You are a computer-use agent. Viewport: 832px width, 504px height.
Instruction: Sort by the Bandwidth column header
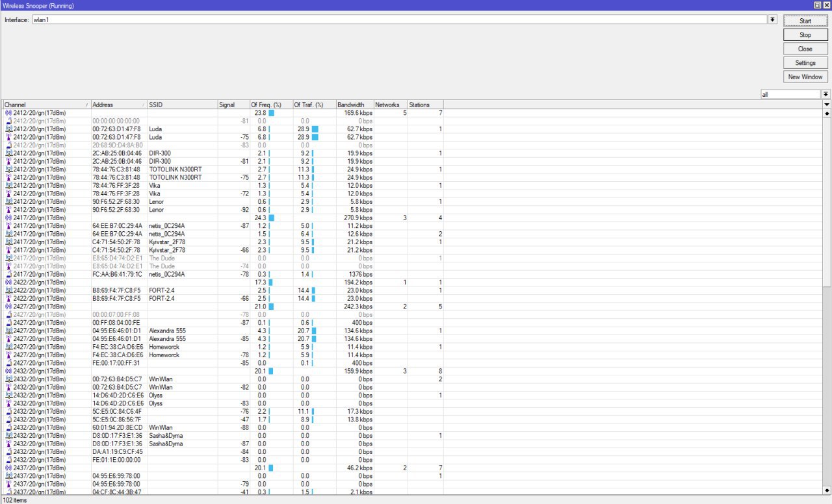point(355,105)
